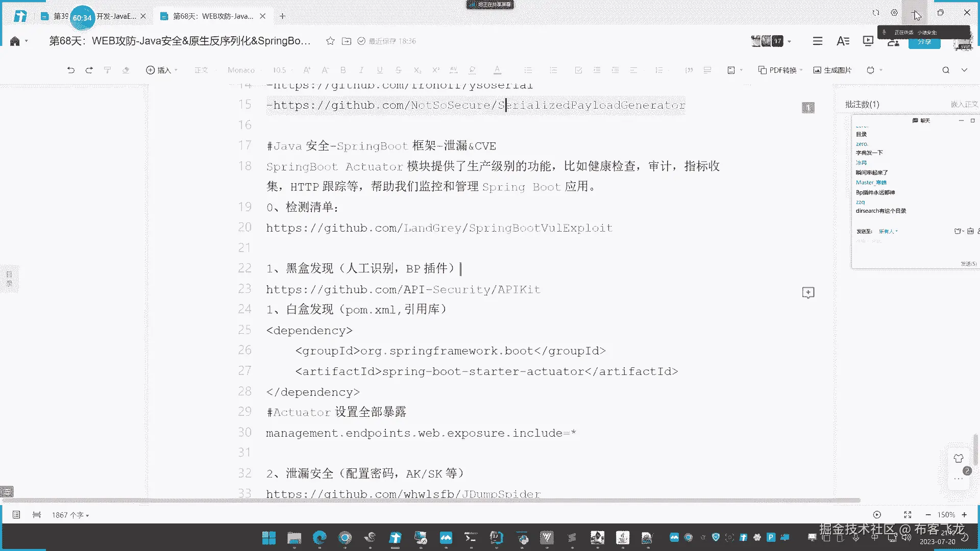Toggle underline formatting

[380, 70]
